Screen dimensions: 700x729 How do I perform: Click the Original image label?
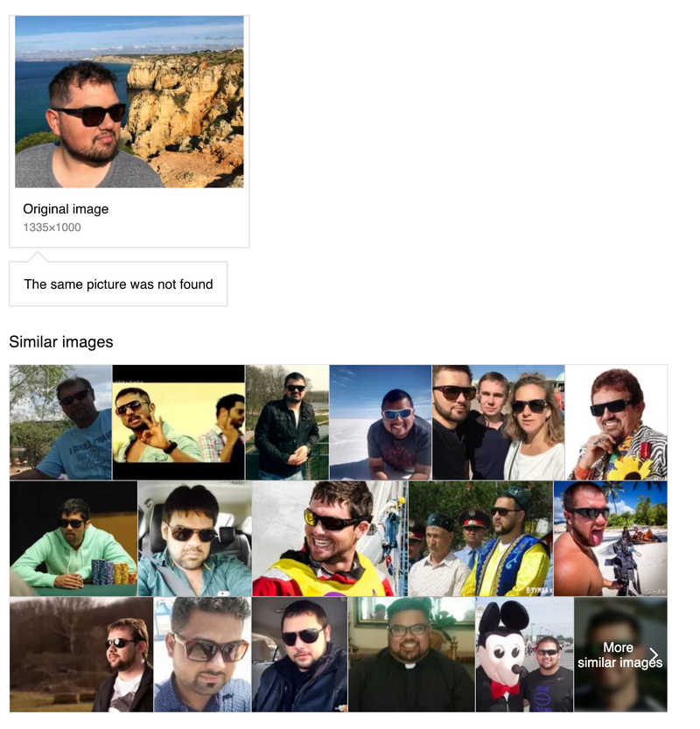tap(66, 209)
